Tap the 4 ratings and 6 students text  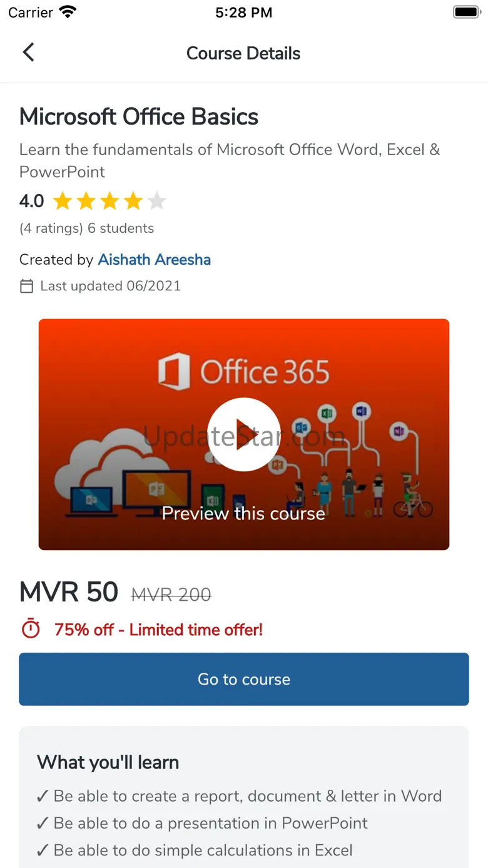(86, 228)
